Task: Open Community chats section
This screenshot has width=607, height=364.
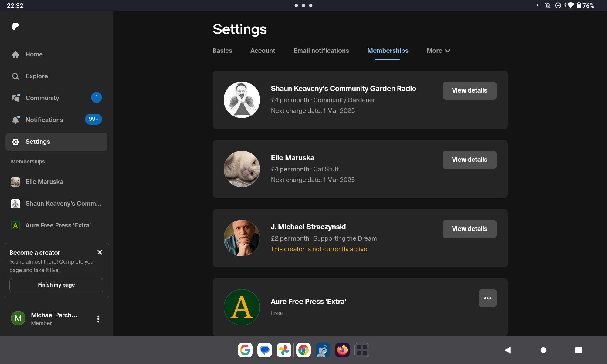Action: [x=42, y=98]
